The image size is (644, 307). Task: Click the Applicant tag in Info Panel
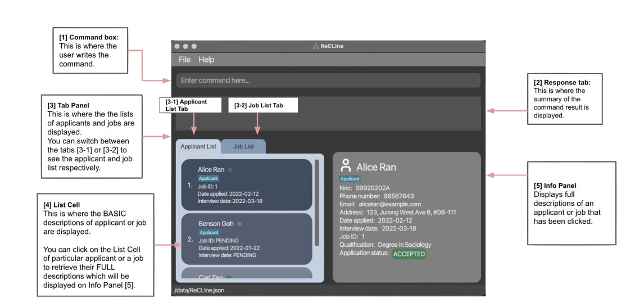(x=350, y=179)
